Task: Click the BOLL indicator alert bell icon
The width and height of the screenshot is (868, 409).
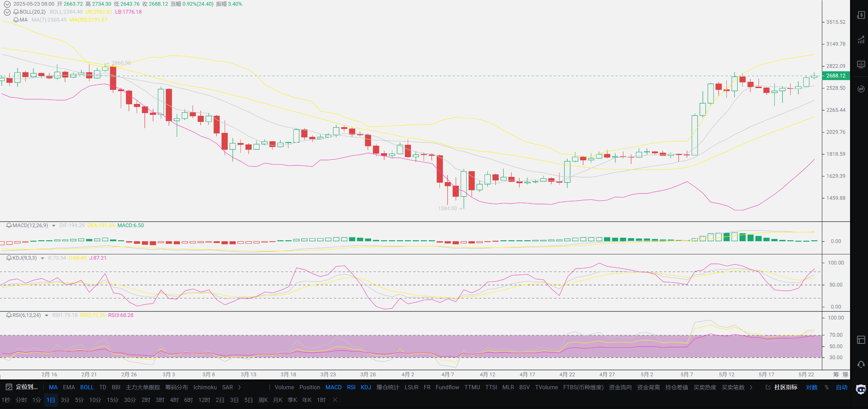Action: (x=16, y=12)
